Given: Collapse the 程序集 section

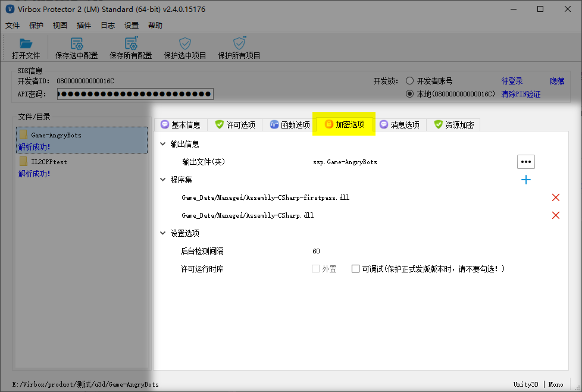Looking at the screenshot, I should click(162, 180).
